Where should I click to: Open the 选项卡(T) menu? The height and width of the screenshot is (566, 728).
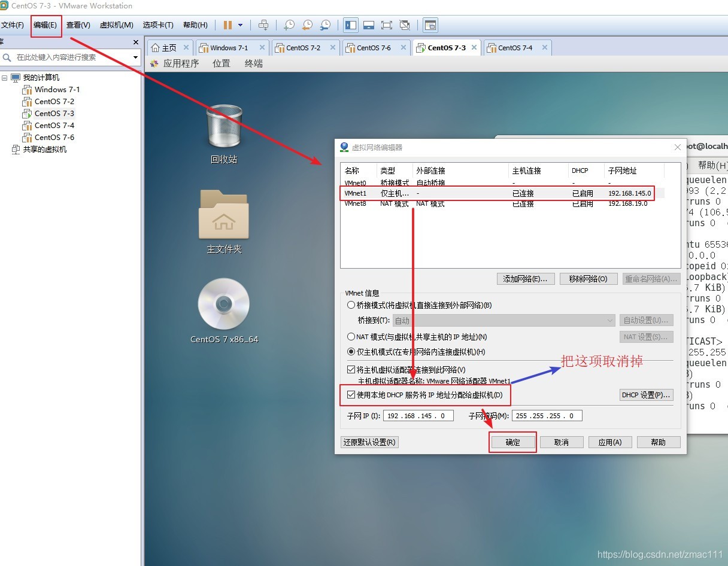coord(158,25)
